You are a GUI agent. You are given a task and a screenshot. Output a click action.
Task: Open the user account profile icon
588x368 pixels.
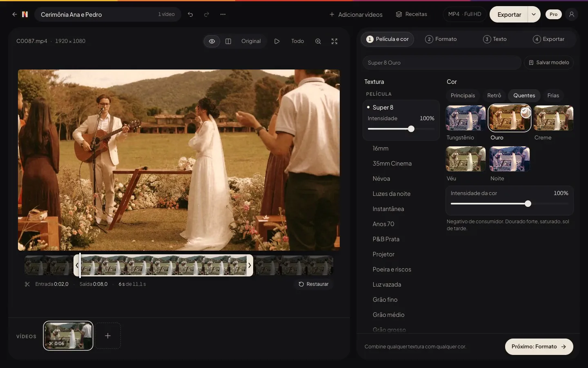click(x=572, y=14)
